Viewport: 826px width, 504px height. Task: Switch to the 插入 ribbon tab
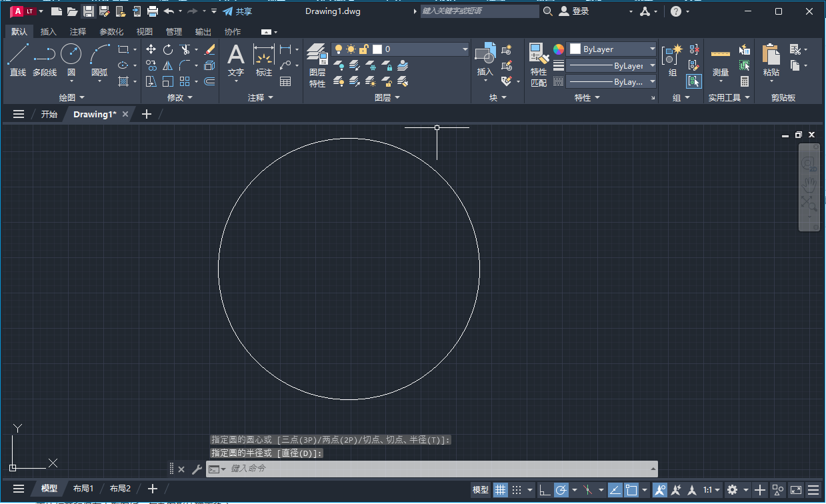click(47, 31)
